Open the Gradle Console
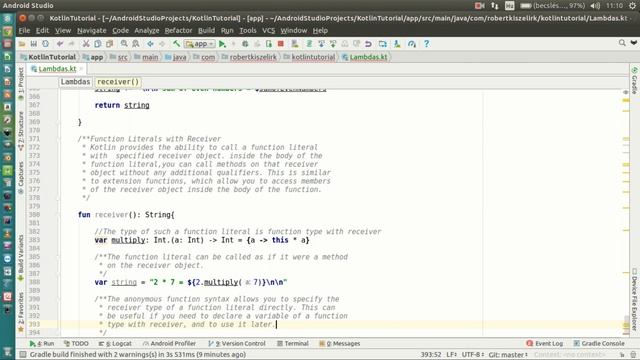Image resolution: width=640 pixels, height=360 pixels. pyautogui.click(x=599, y=344)
